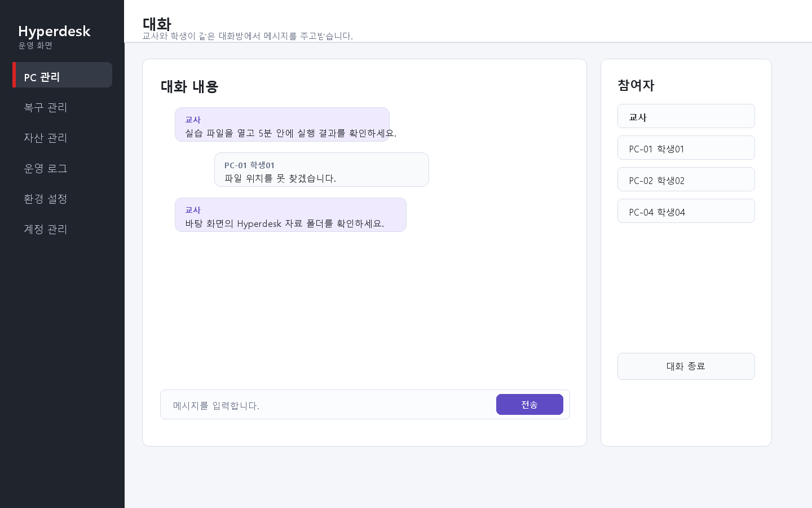Click message '바탕 화면의 Hyperdesk 자료 폴더를 확인하세요.'
812x508 pixels.
tap(284, 224)
